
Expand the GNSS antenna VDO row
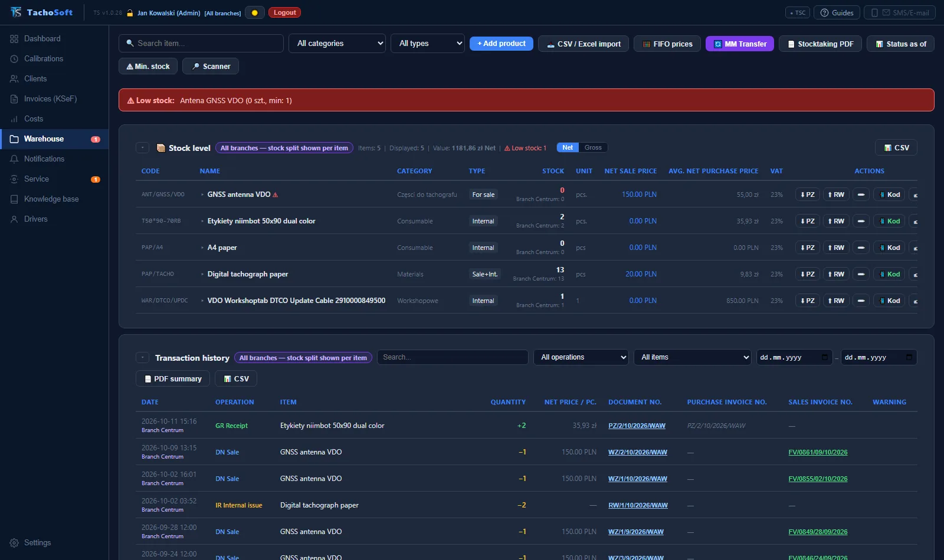click(202, 195)
